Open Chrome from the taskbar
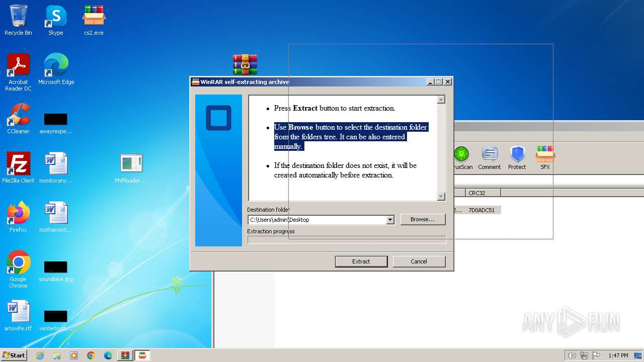644x362 pixels. [x=91, y=355]
